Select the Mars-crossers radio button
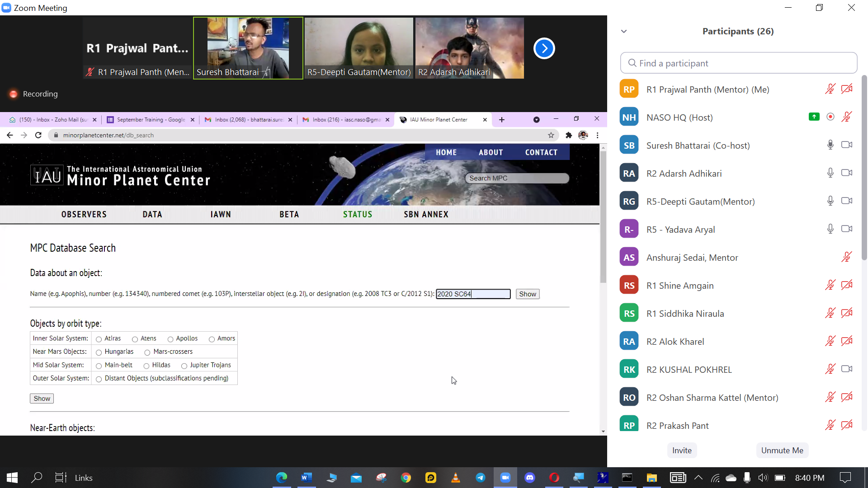 (x=147, y=352)
